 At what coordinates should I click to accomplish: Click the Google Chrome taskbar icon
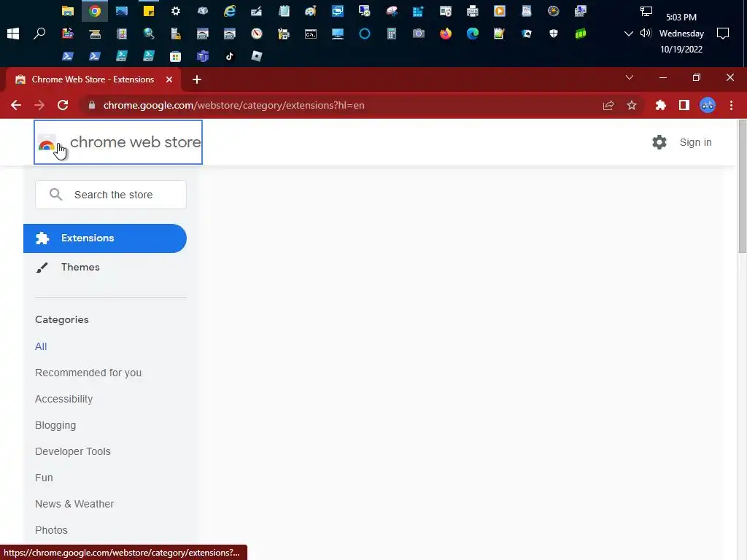coord(95,11)
